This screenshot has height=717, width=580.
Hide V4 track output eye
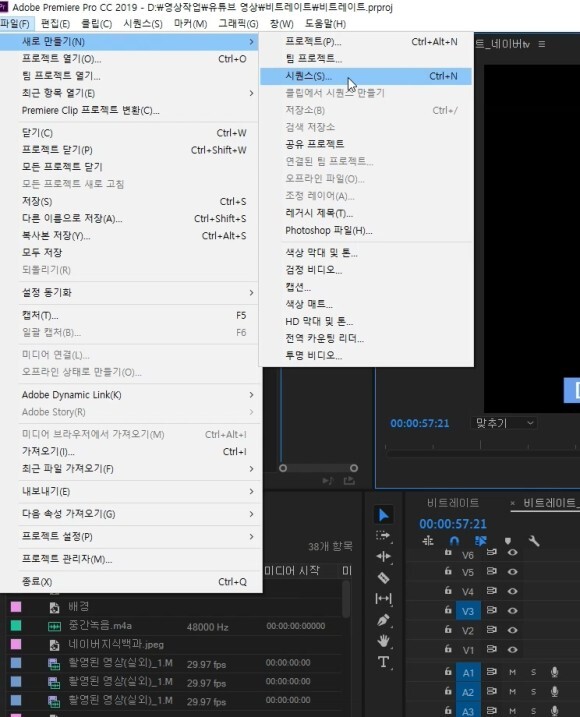click(x=513, y=591)
